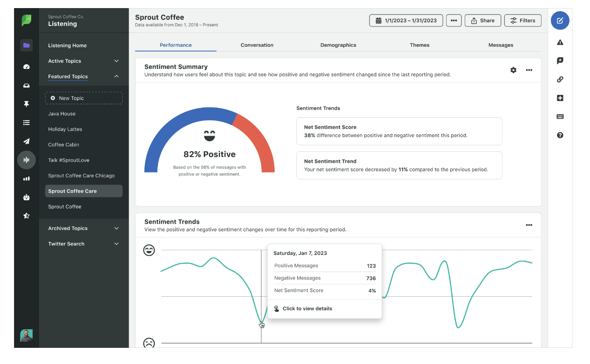Open the Filters panel
Image resolution: width=590 pixels, height=364 pixels.
click(x=523, y=20)
